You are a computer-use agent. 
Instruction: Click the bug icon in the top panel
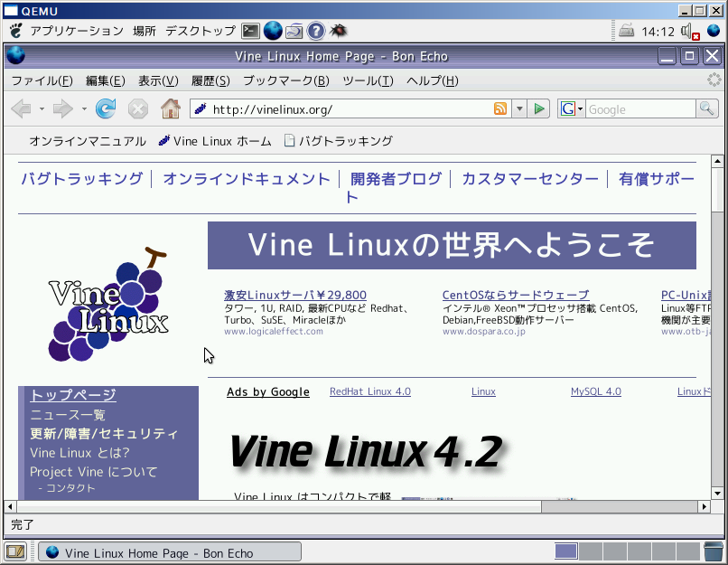coord(338,31)
